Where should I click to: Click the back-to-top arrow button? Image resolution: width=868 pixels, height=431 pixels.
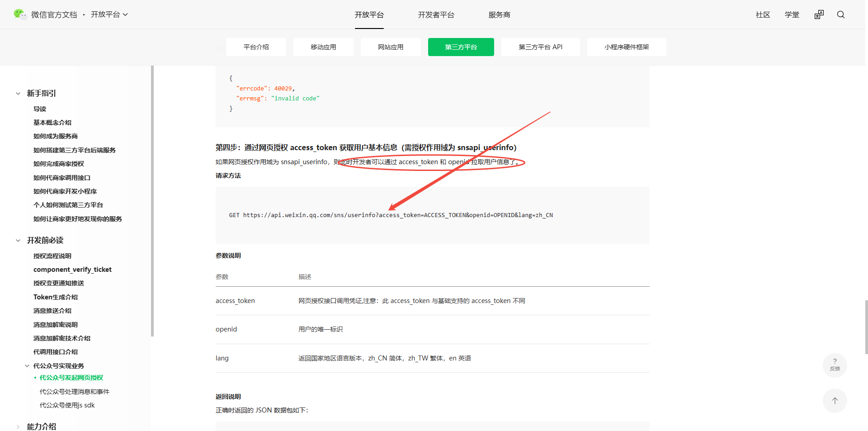835,401
